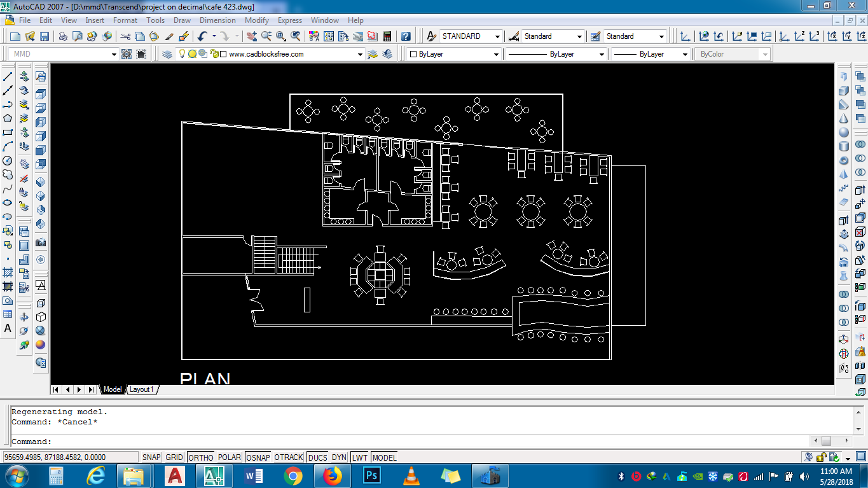
Task: Click the GRID status bar button
Action: point(174,457)
